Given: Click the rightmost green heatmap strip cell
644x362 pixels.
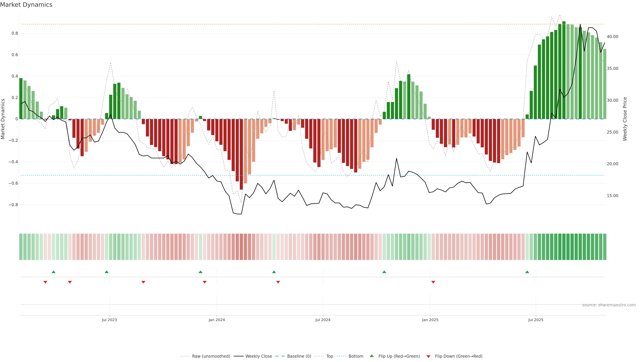Looking at the screenshot, I should click(x=604, y=247).
